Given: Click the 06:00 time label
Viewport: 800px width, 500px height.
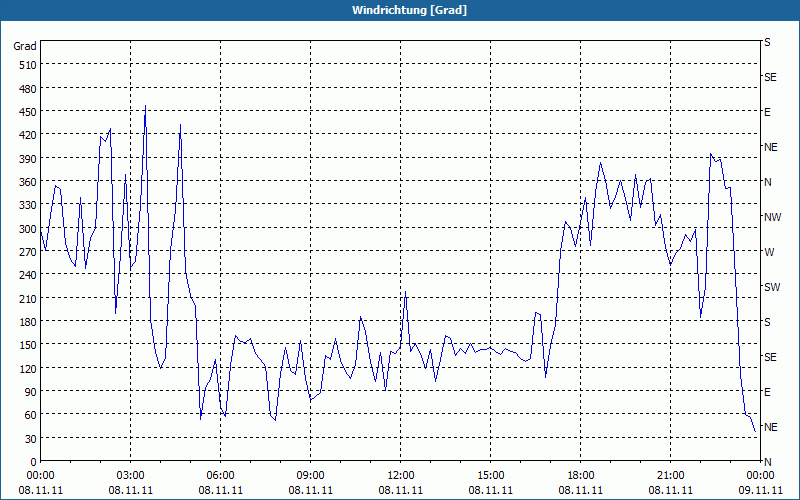Looking at the screenshot, I should click(220, 476).
